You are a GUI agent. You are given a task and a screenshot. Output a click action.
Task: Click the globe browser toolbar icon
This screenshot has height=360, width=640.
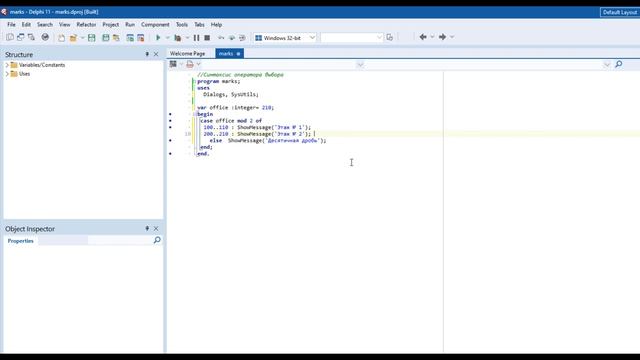45,38
